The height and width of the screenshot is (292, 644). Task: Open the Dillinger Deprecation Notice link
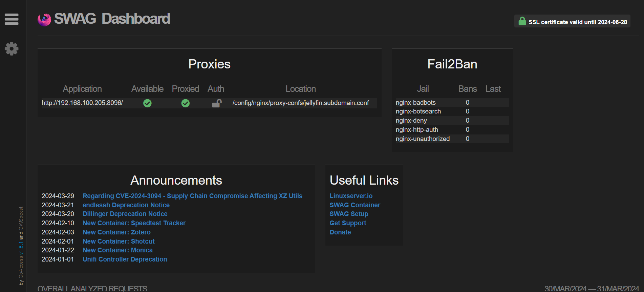pyautogui.click(x=125, y=214)
